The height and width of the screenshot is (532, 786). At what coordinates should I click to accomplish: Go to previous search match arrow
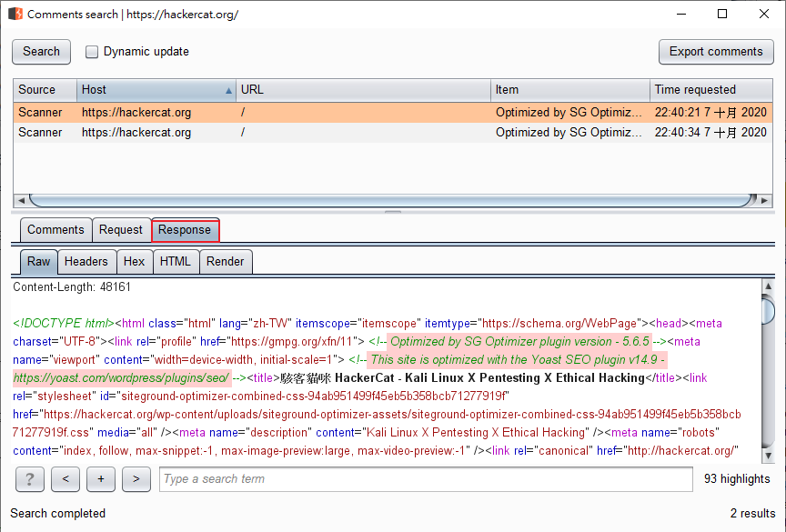tap(65, 479)
